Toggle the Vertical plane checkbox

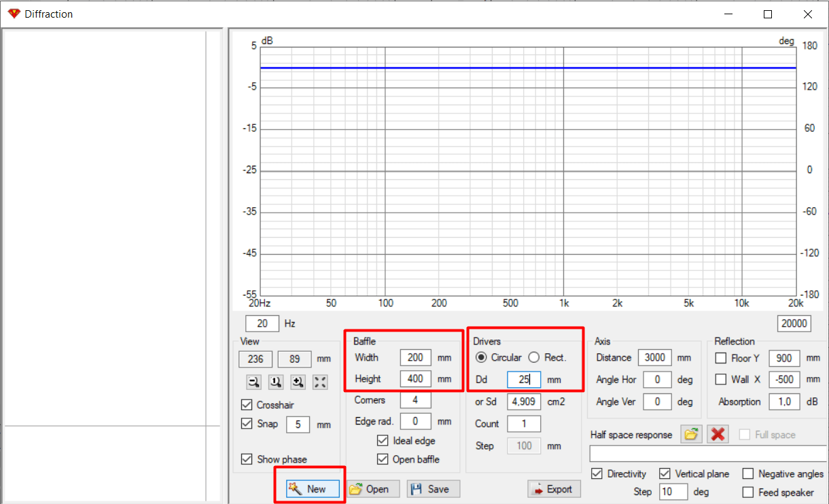pyautogui.click(x=665, y=473)
